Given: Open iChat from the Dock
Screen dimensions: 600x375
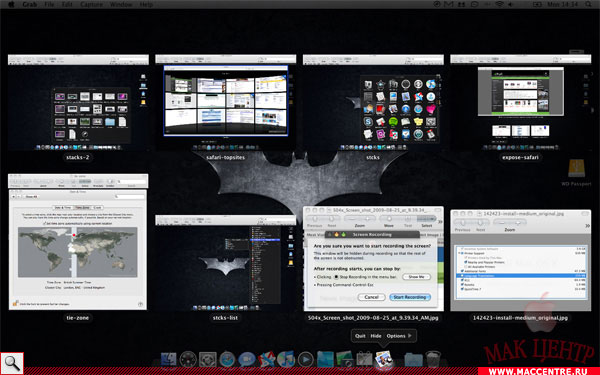Looking at the screenshot, I should pos(247,360).
